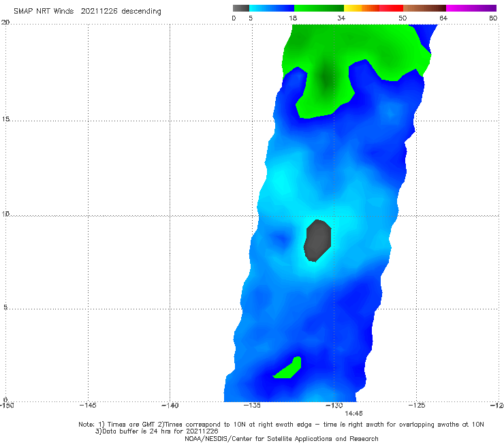The height and width of the screenshot is (443, 504).
Task: Click the magenta-purple 64-80 color bar segment
Action: coord(471,8)
